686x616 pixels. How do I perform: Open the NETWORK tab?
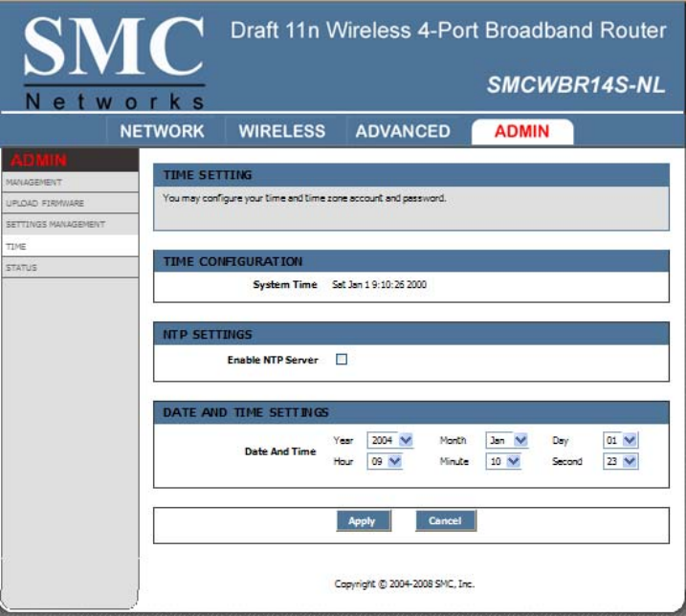tap(162, 131)
